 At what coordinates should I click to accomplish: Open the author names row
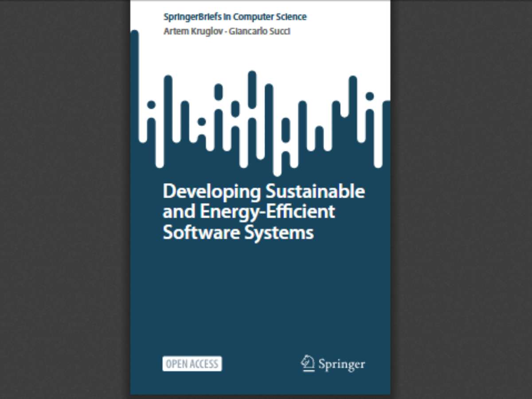[226, 31]
